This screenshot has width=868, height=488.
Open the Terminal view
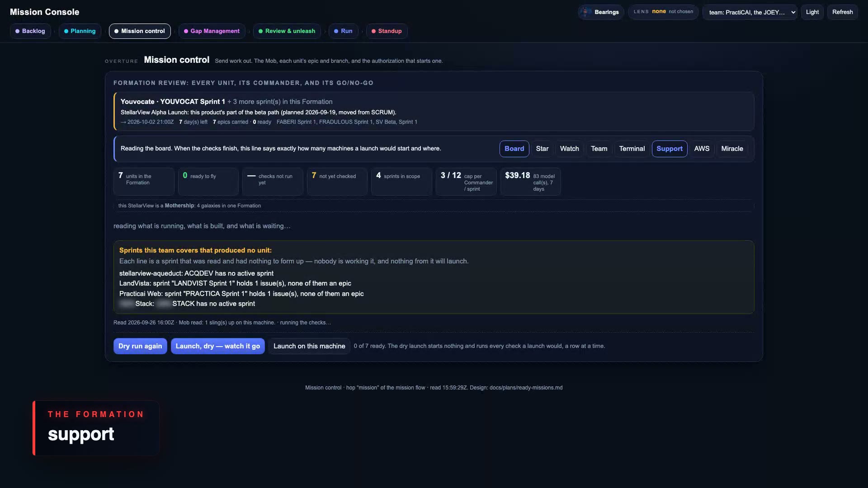(632, 149)
